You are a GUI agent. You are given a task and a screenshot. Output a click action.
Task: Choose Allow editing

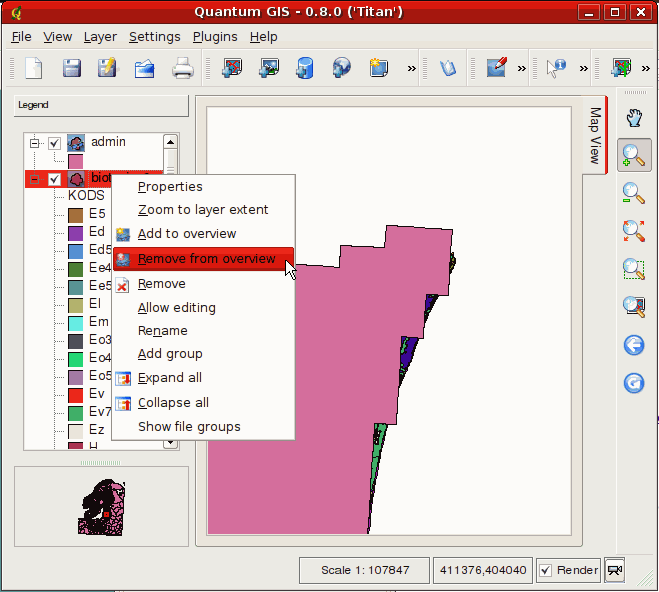coord(203,308)
